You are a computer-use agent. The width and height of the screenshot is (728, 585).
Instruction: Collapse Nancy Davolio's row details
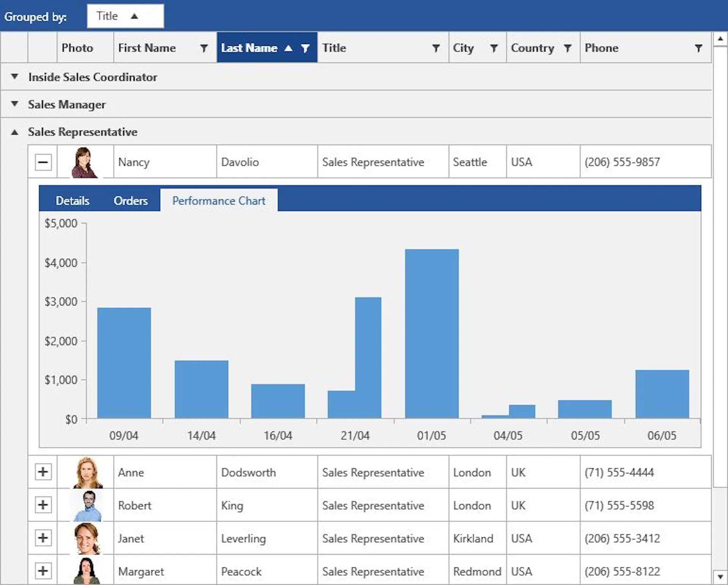pos(43,162)
